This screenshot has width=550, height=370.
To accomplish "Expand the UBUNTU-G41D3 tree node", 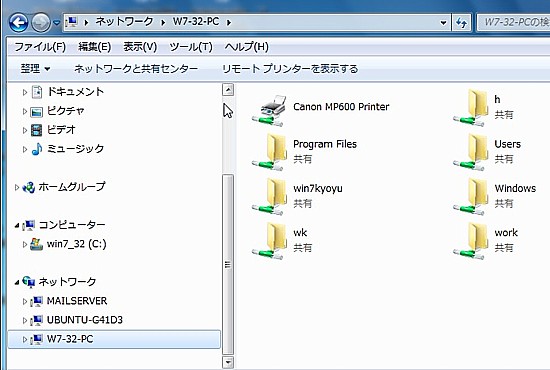I will pos(25,320).
